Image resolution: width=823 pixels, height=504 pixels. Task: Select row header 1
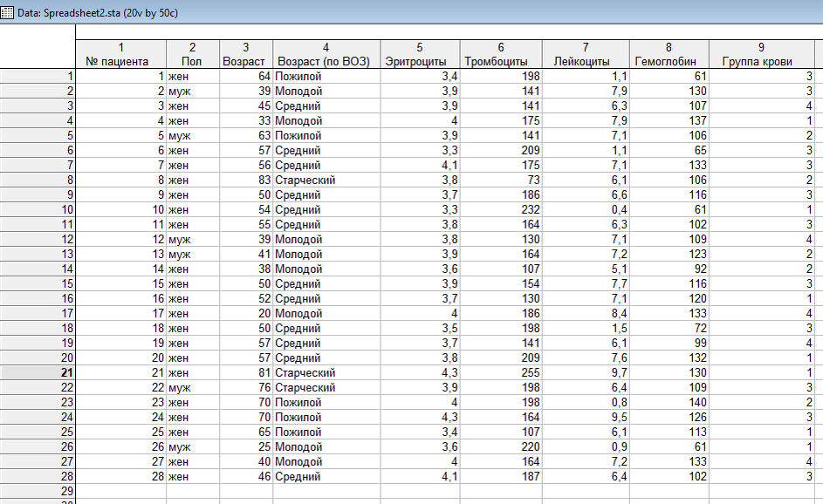(x=38, y=76)
